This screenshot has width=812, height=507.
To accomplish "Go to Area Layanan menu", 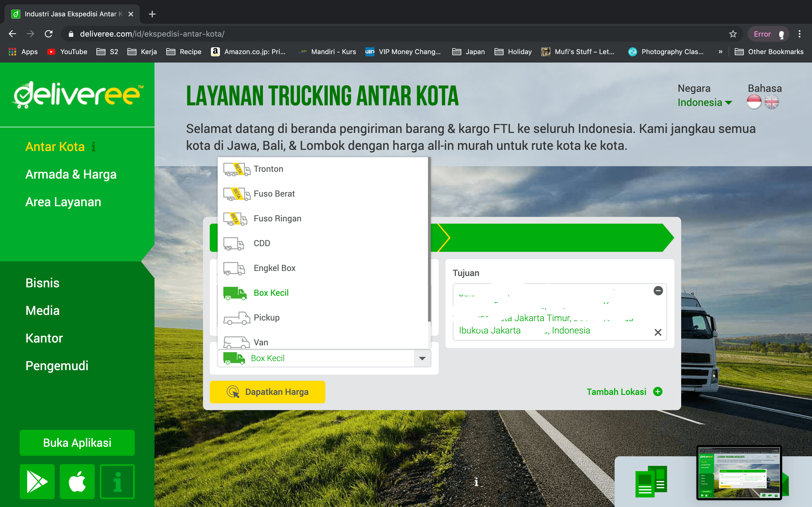I will tap(63, 202).
